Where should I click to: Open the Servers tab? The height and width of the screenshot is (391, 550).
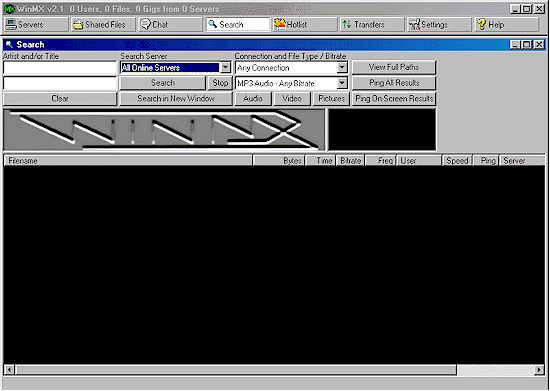(36, 25)
